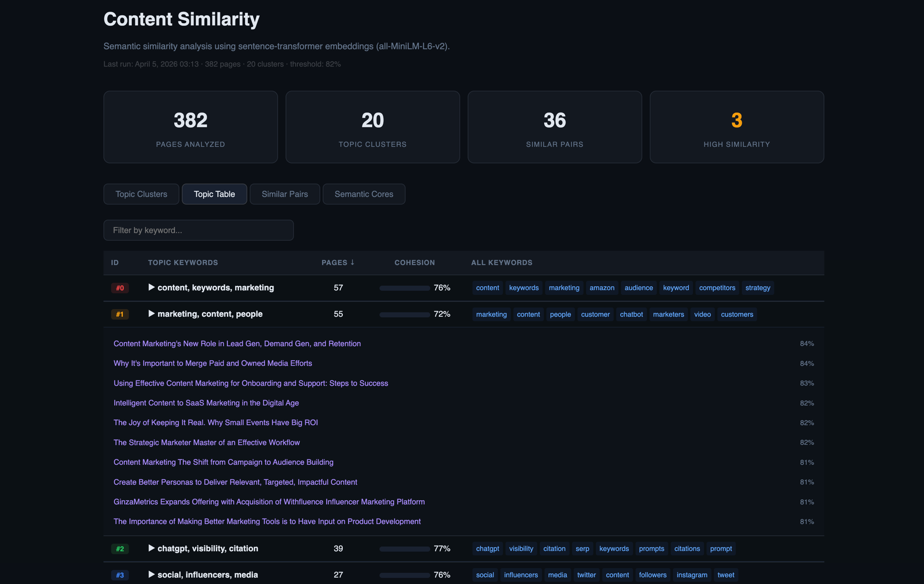Click the SIMILAR PAIRS stat card
This screenshot has height=584, width=924.
[x=554, y=127]
